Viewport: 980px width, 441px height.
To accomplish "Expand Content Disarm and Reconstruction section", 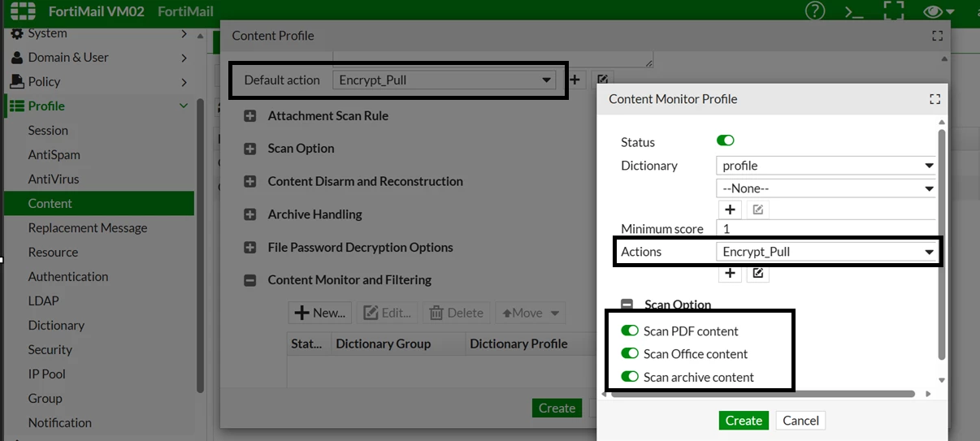I will (250, 182).
